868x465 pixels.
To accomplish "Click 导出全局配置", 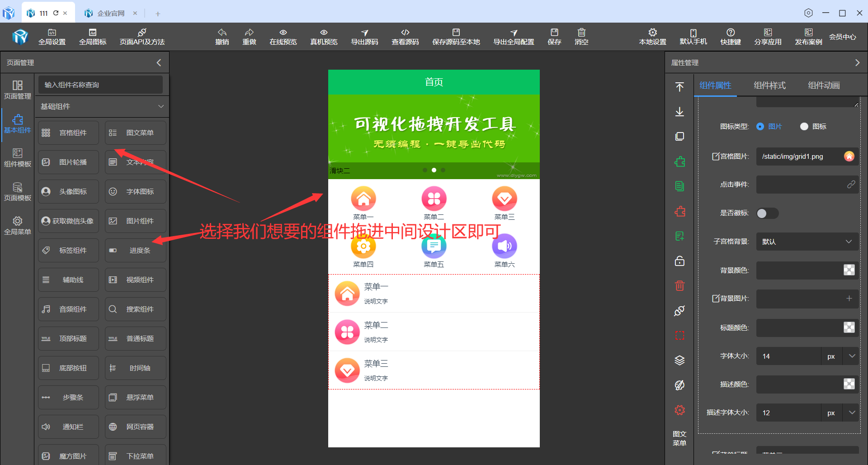I will pos(514,37).
